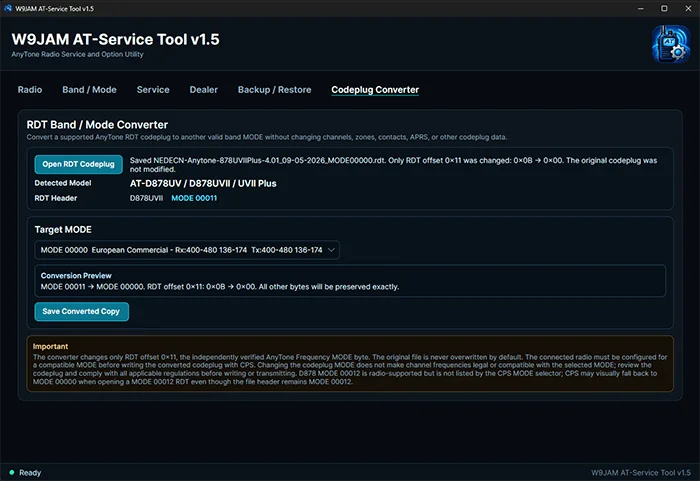Image resolution: width=700 pixels, height=481 pixels.
Task: Switch to the Radio tab
Action: point(30,90)
